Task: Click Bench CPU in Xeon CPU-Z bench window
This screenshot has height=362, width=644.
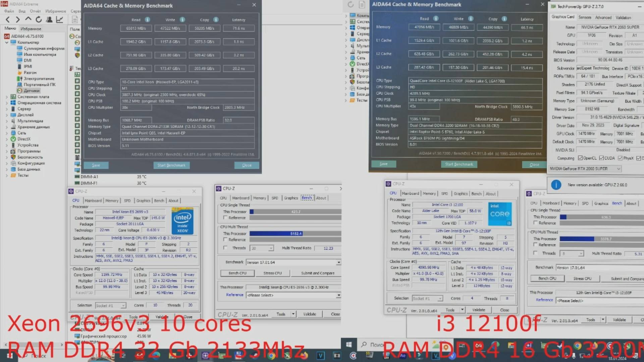Action: coord(237,273)
